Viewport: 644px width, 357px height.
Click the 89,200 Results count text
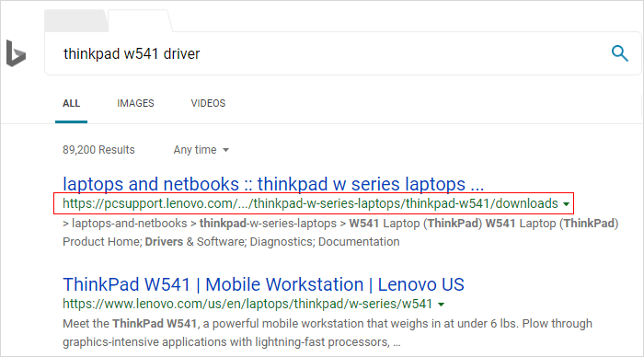pos(98,150)
